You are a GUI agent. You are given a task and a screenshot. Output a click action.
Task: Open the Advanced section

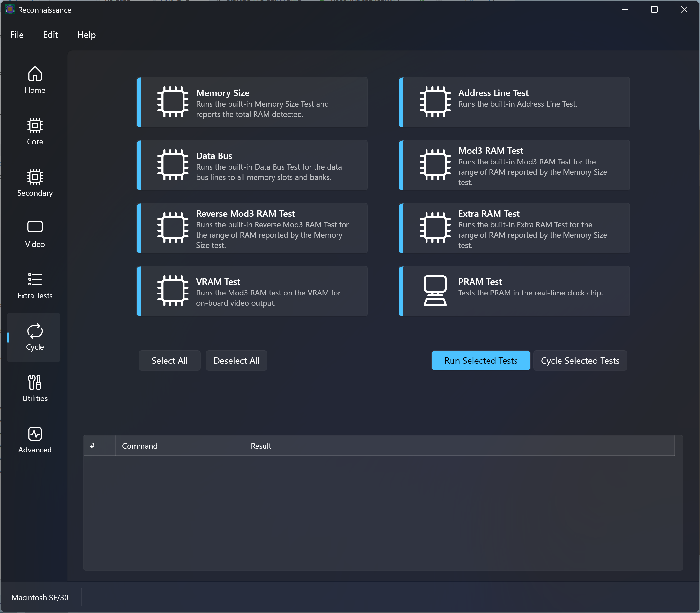pyautogui.click(x=35, y=440)
